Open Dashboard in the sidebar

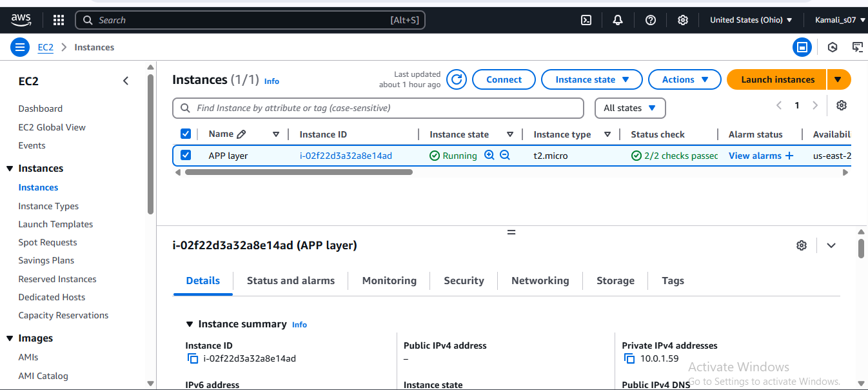(41, 108)
